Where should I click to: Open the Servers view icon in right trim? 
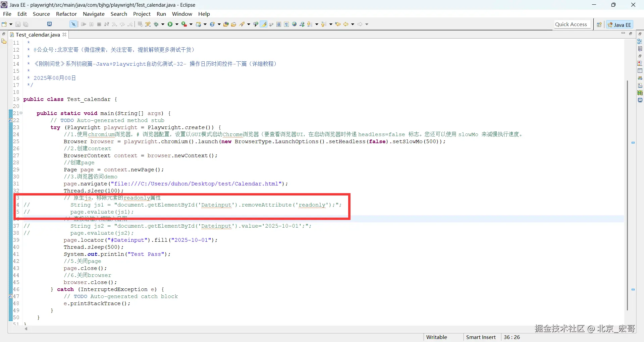(640, 78)
